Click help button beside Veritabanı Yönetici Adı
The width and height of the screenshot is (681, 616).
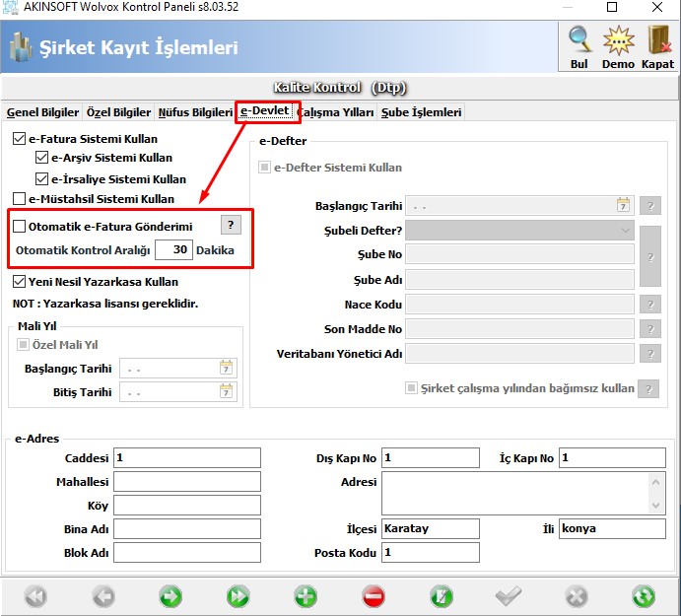click(650, 354)
